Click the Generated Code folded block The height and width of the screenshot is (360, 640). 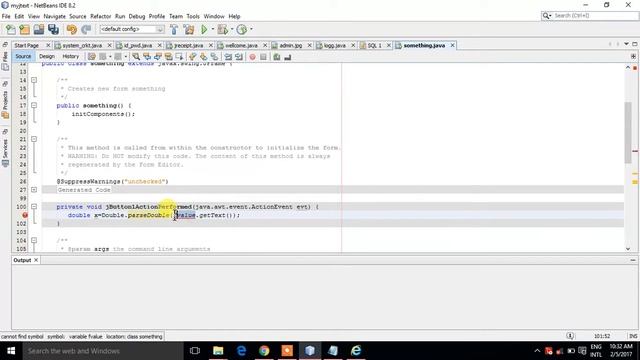coord(84,190)
